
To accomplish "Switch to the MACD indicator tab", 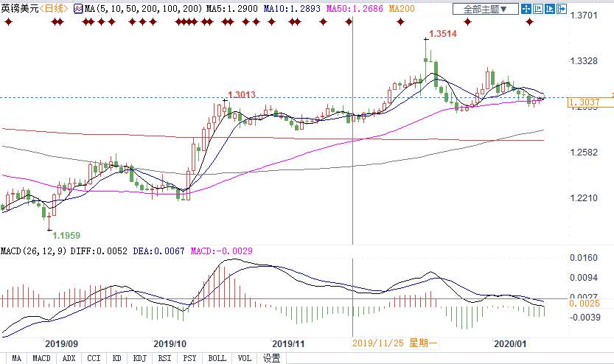I will click(41, 358).
